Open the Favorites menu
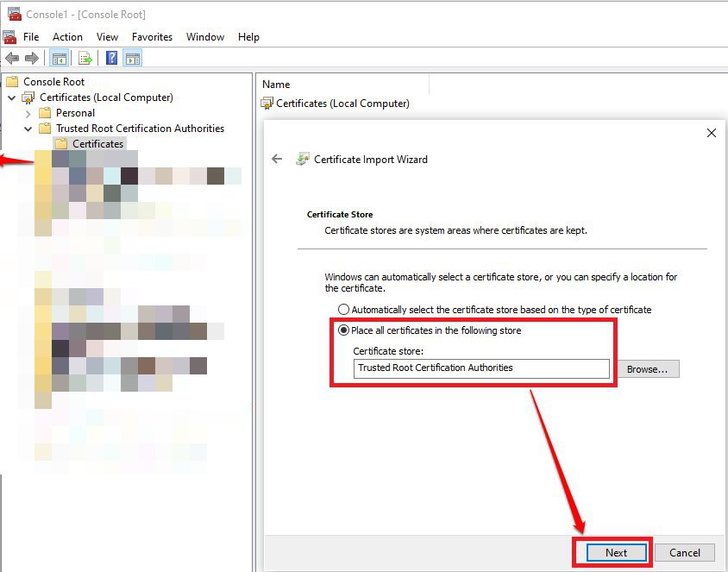The height and width of the screenshot is (572, 728). point(152,37)
